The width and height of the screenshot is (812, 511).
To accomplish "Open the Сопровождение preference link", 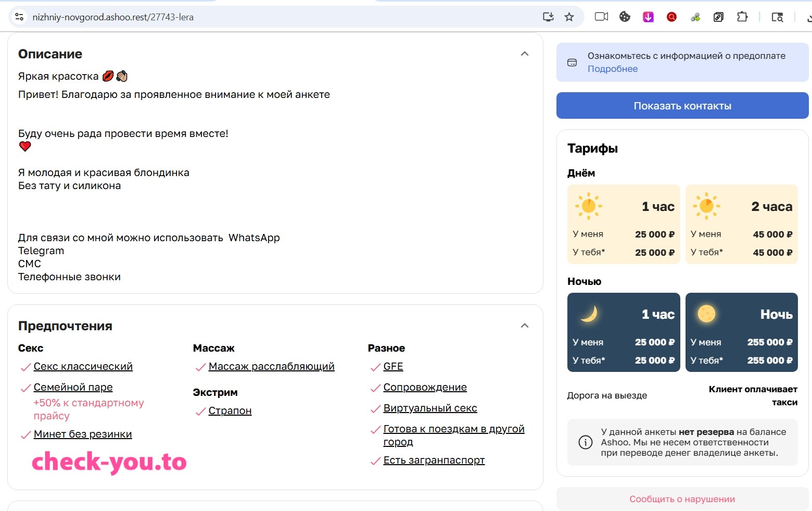I will pyautogui.click(x=425, y=388).
